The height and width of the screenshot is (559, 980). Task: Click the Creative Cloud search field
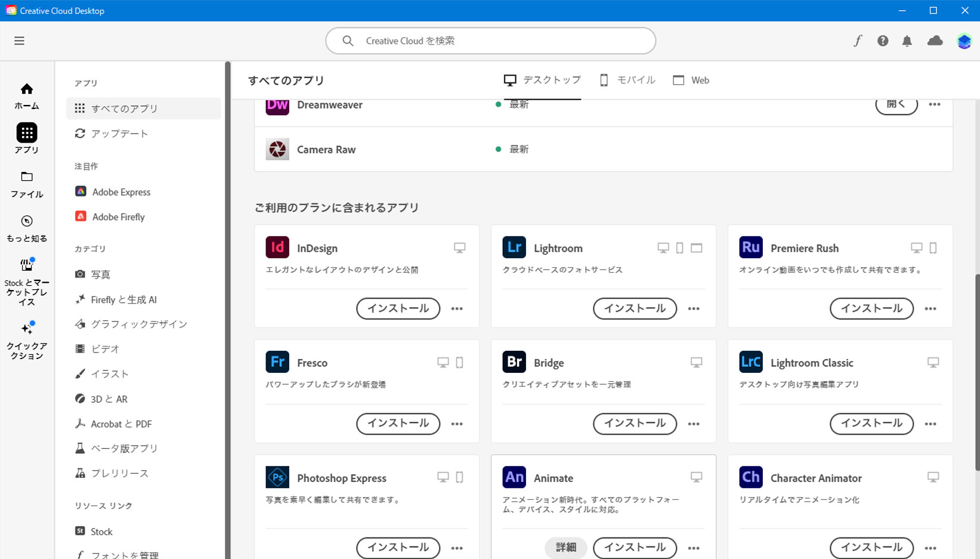tap(490, 41)
